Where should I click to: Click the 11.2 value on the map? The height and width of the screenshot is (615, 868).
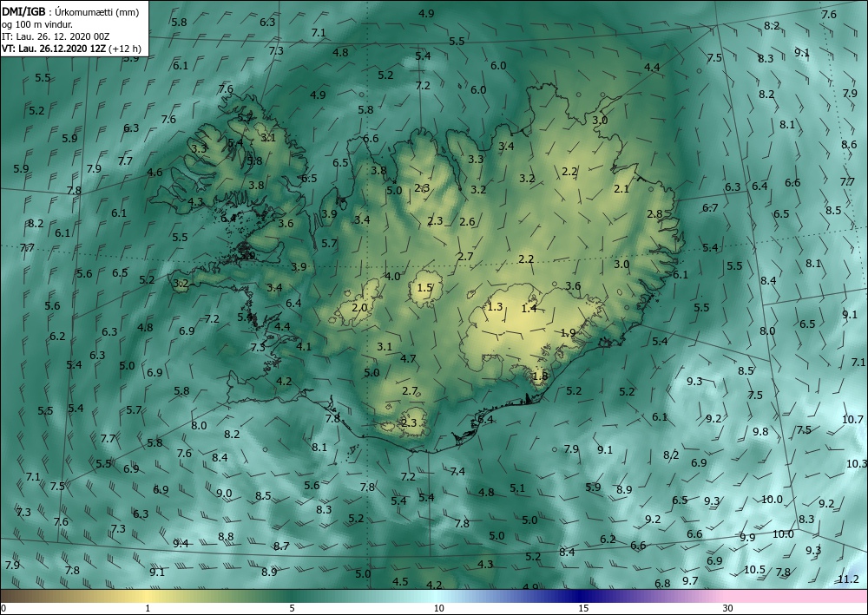click(848, 579)
